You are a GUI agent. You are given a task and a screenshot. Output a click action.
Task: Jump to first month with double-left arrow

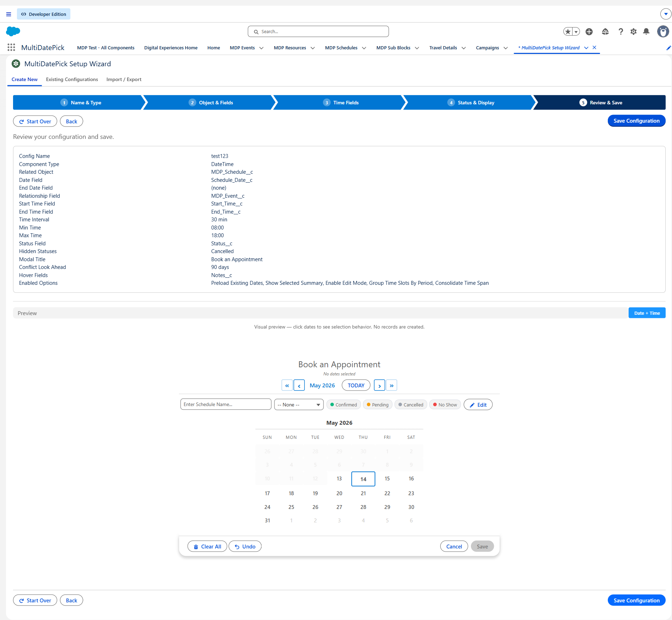(287, 385)
